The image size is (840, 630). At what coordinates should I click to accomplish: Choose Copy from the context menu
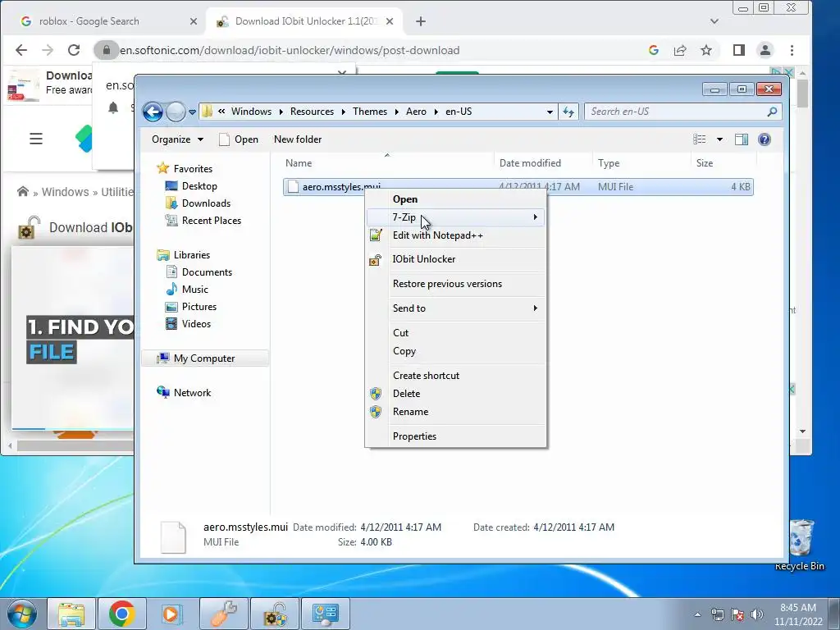click(x=404, y=351)
